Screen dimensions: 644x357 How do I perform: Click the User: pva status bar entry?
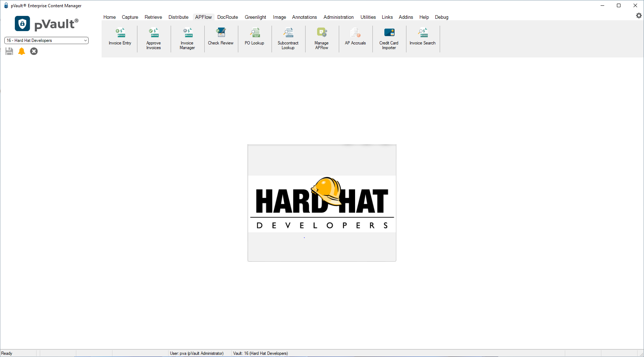197,353
